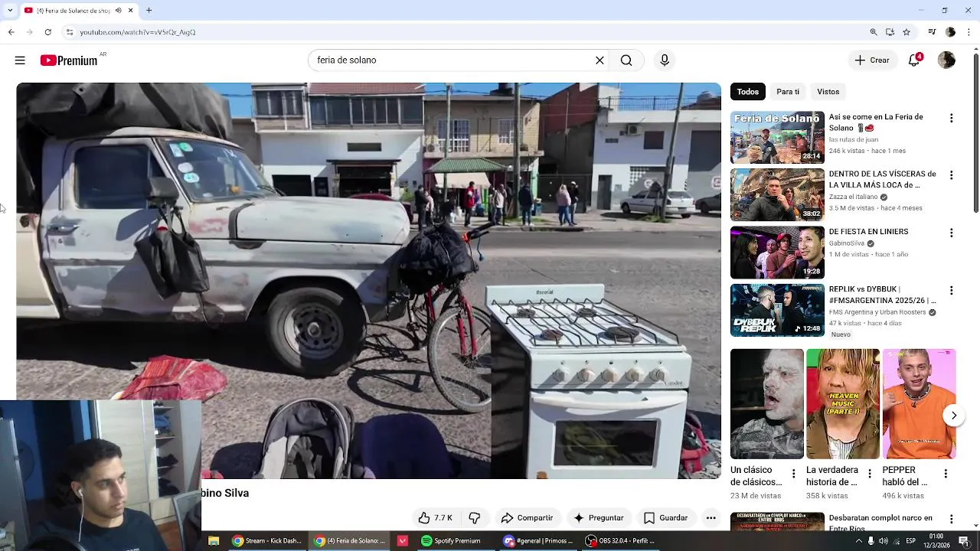
Task: Mute the Feria de Solano browser tab
Action: pyautogui.click(x=118, y=11)
